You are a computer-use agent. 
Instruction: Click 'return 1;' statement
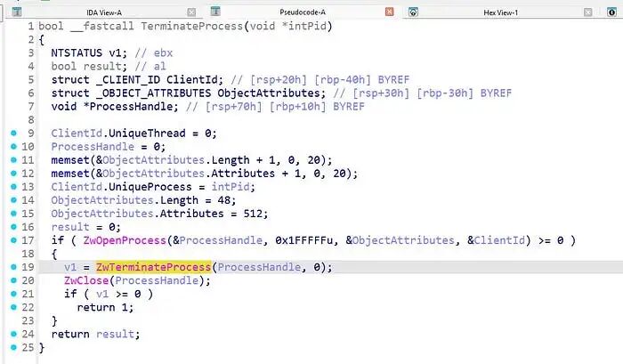(105, 308)
